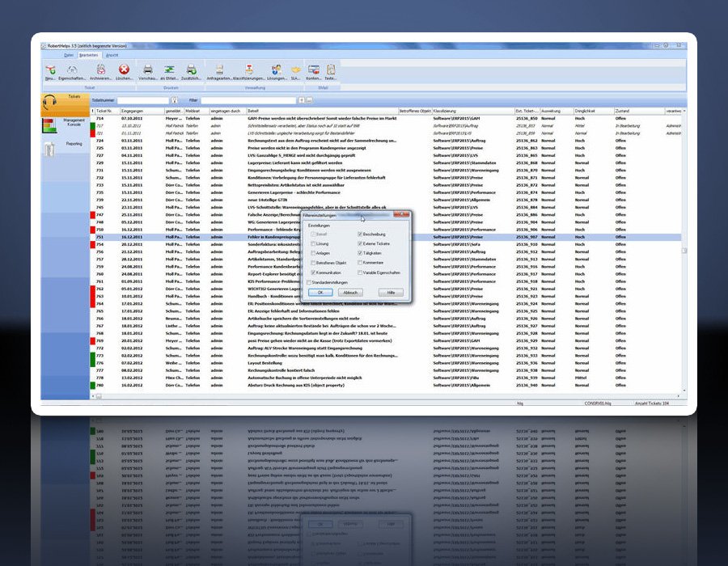This screenshot has width=728, height=566.
Task: Click the Neu ticket icon
Action: 51,70
